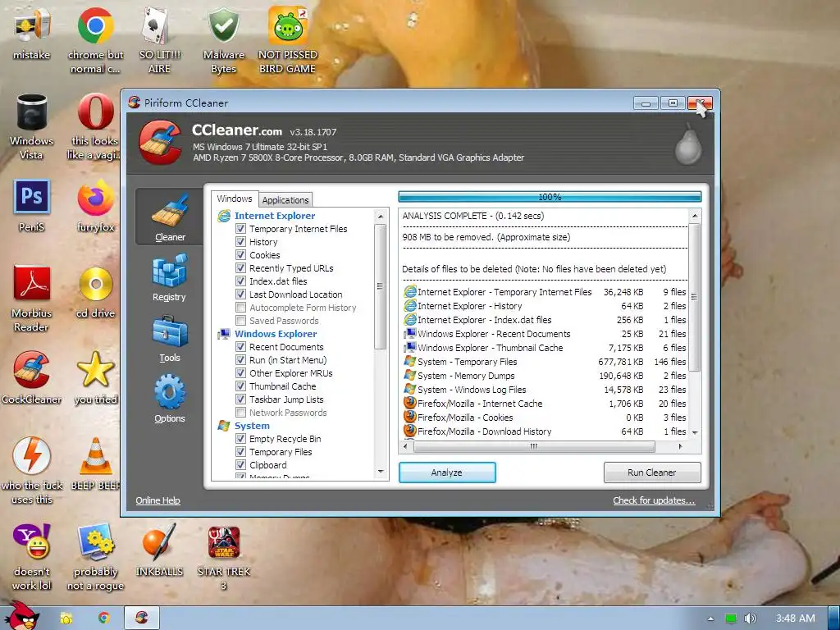The width and height of the screenshot is (840, 630).
Task: Click the results vertical scrollbar thumb
Action: click(695, 298)
